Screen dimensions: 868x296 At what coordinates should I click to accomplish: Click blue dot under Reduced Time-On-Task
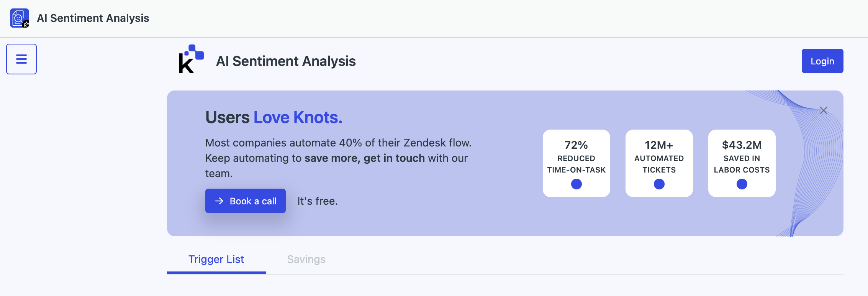576,184
